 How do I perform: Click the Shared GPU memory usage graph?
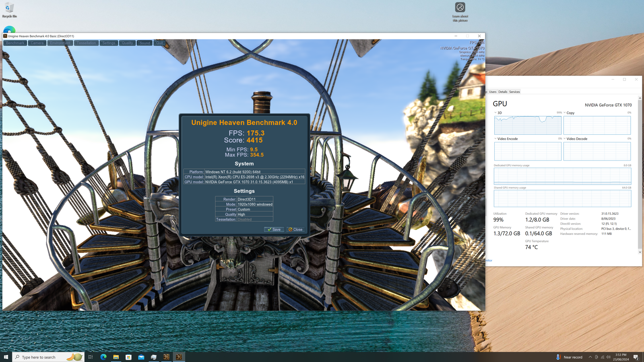562,199
